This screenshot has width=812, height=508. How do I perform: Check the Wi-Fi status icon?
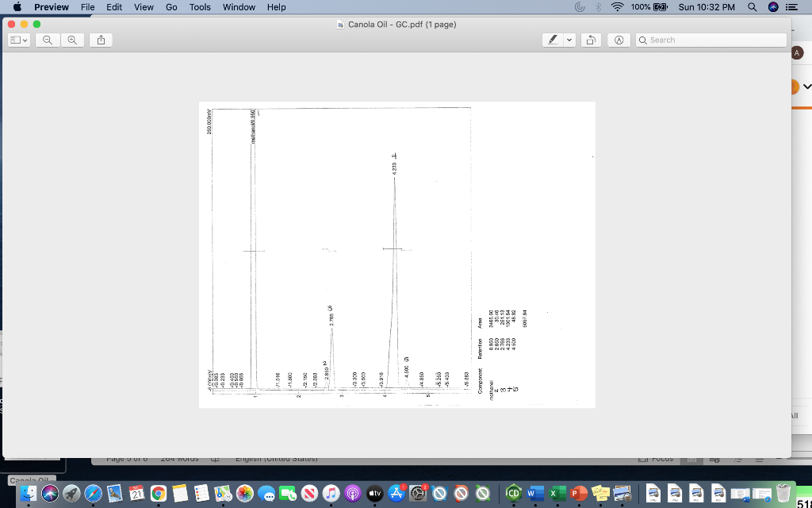pos(617,6)
